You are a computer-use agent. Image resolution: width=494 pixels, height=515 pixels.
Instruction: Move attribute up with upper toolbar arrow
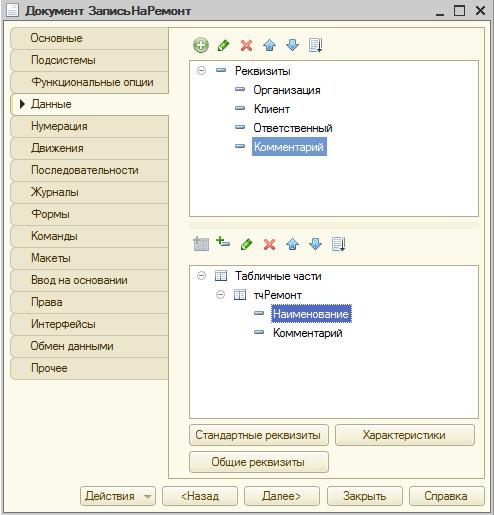(x=269, y=45)
